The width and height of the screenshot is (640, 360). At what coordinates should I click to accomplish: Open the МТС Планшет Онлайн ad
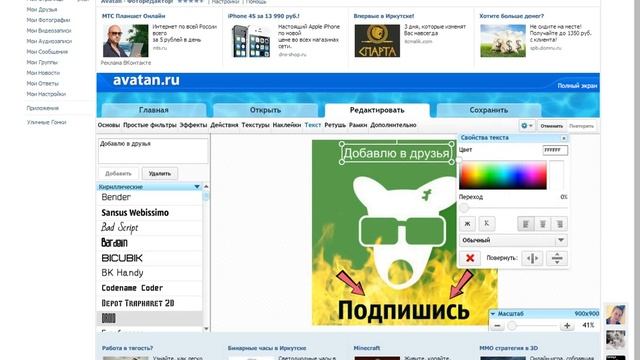[133, 16]
